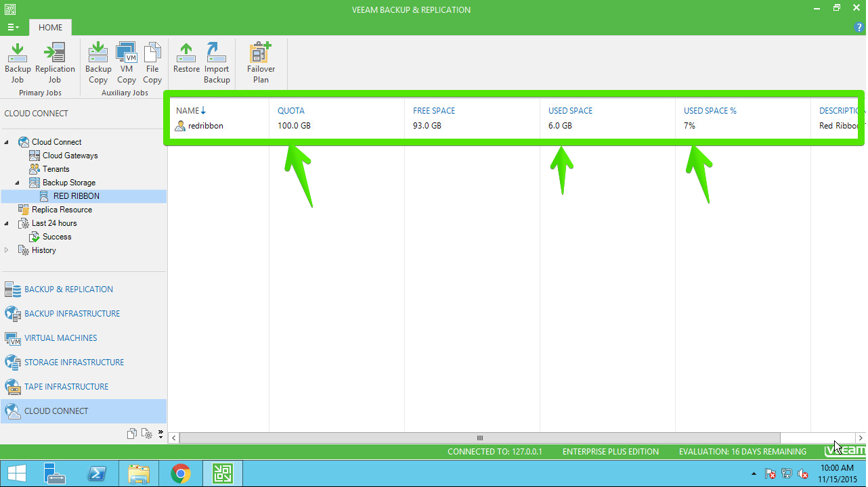
Task: Go to the Virtual Machines view
Action: point(84,338)
